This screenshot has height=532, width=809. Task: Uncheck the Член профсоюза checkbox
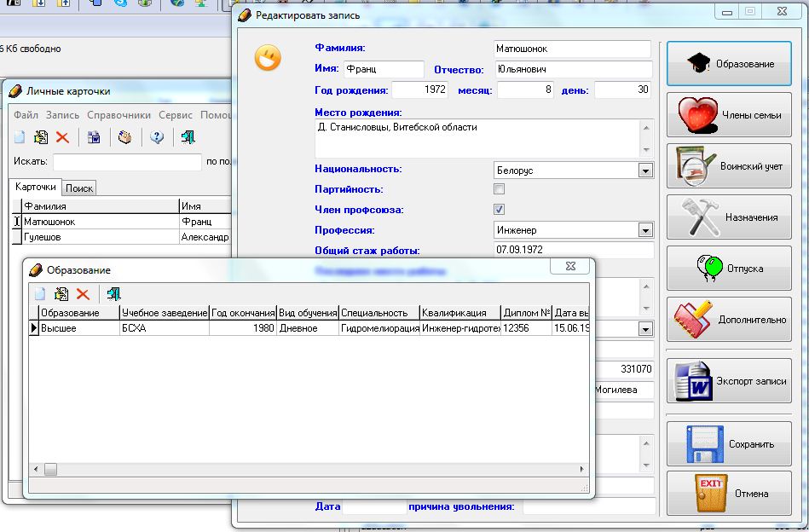500,210
